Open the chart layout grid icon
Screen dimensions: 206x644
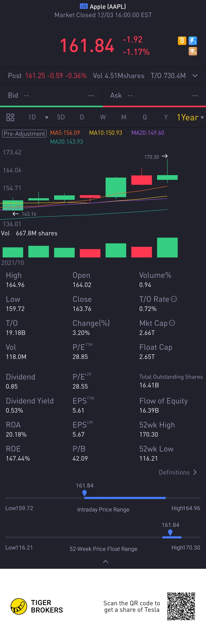point(10,117)
